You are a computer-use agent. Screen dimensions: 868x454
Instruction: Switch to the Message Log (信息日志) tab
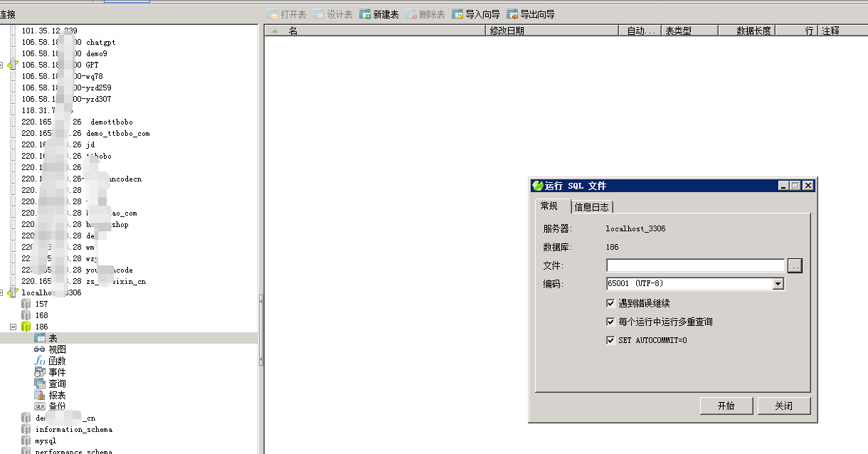[591, 207]
